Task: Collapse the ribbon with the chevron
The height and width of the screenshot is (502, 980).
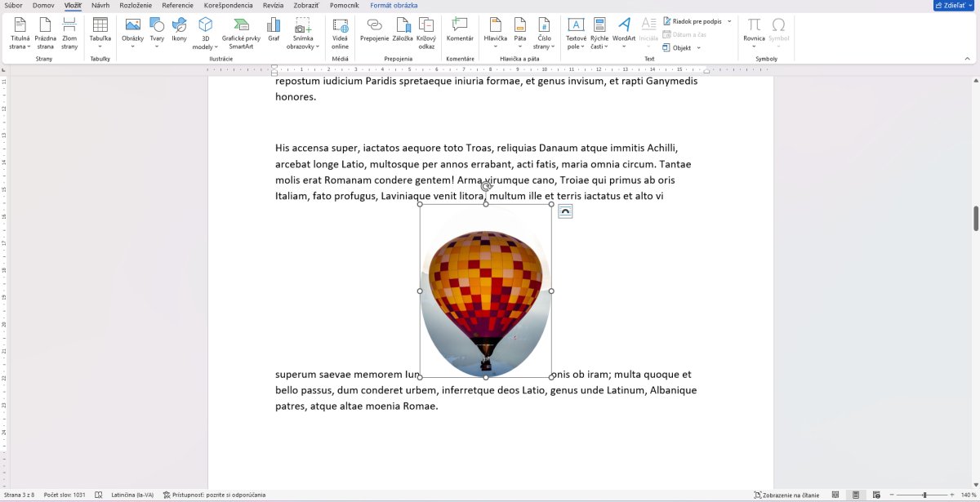Action: [x=967, y=59]
